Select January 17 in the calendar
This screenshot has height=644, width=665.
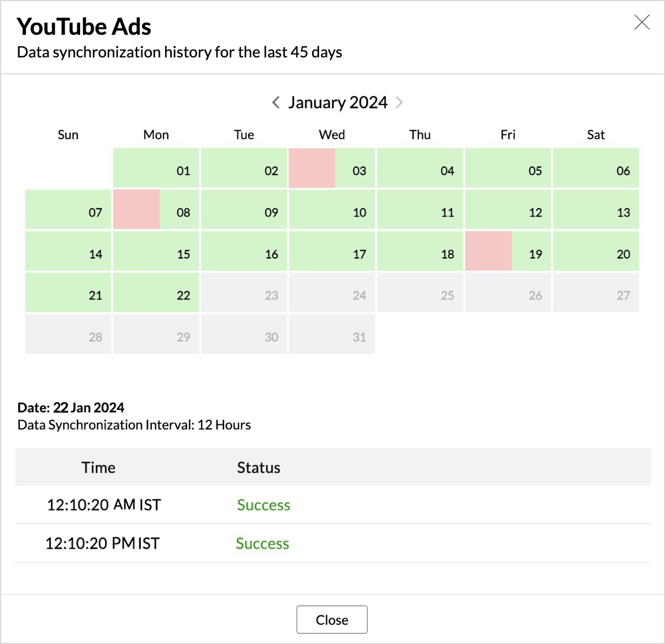[x=332, y=251]
